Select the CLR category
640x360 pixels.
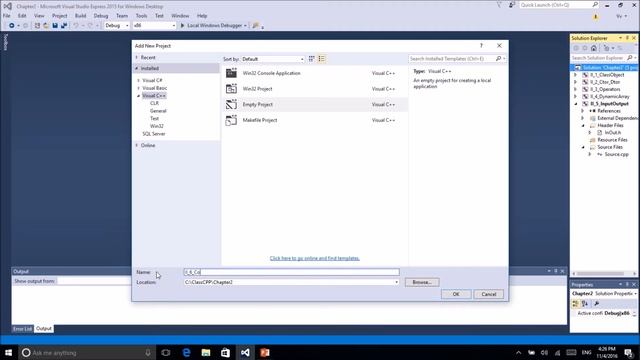point(154,103)
